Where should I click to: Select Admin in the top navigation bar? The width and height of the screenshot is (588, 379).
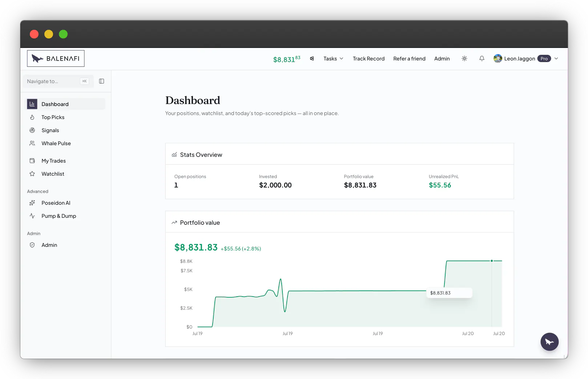point(442,58)
